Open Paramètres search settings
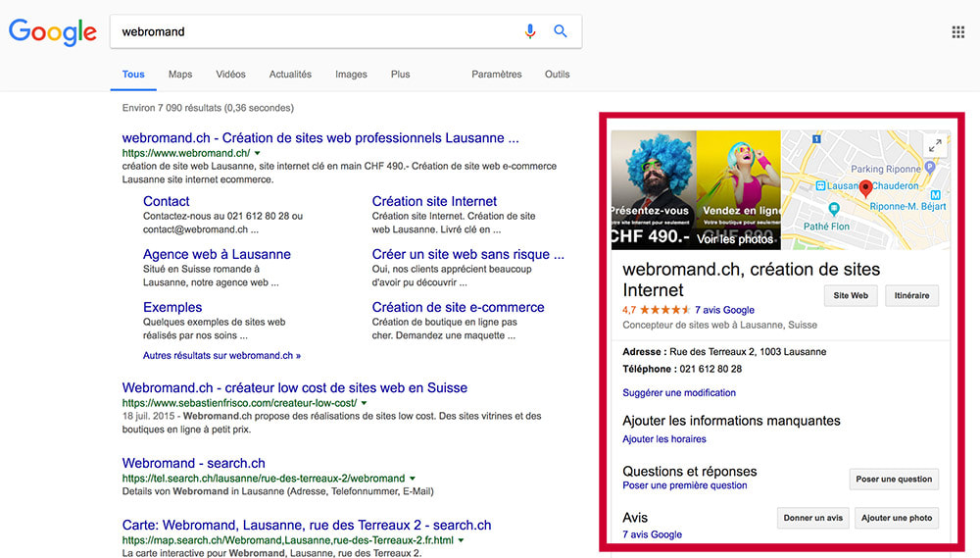This screenshot has height=558, width=980. coord(496,75)
